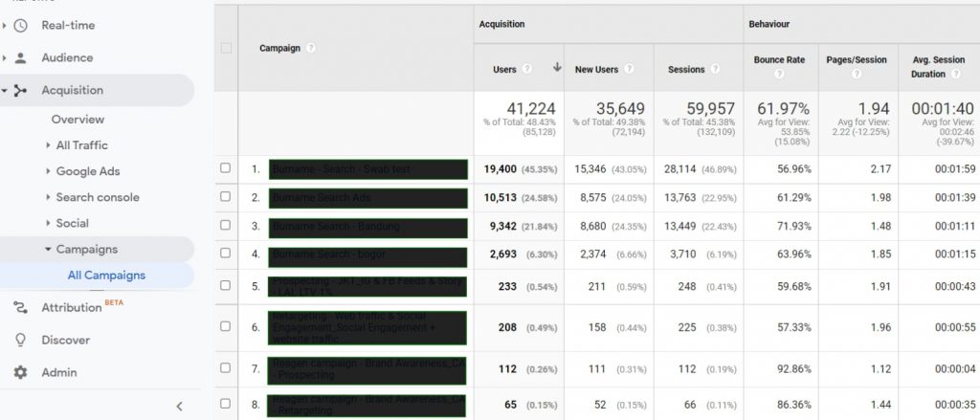Sort by the Users descending arrow

coord(557,68)
